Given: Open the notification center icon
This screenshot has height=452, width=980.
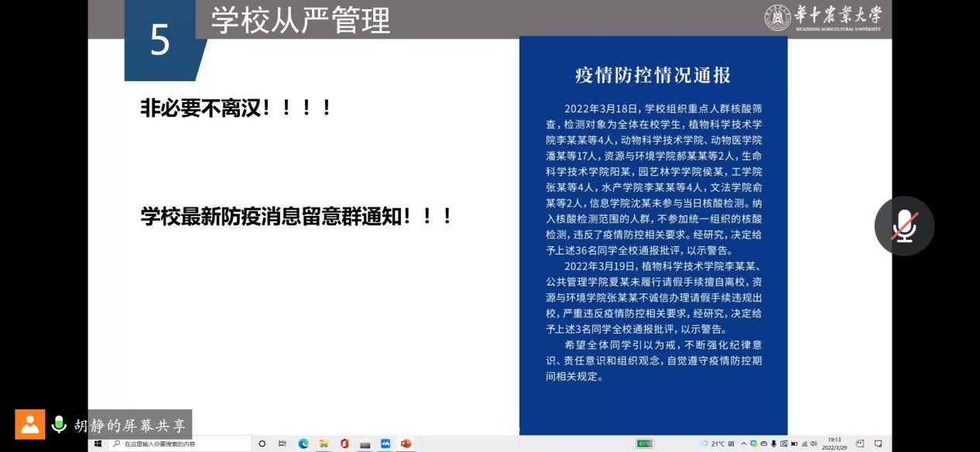Looking at the screenshot, I should (878, 443).
